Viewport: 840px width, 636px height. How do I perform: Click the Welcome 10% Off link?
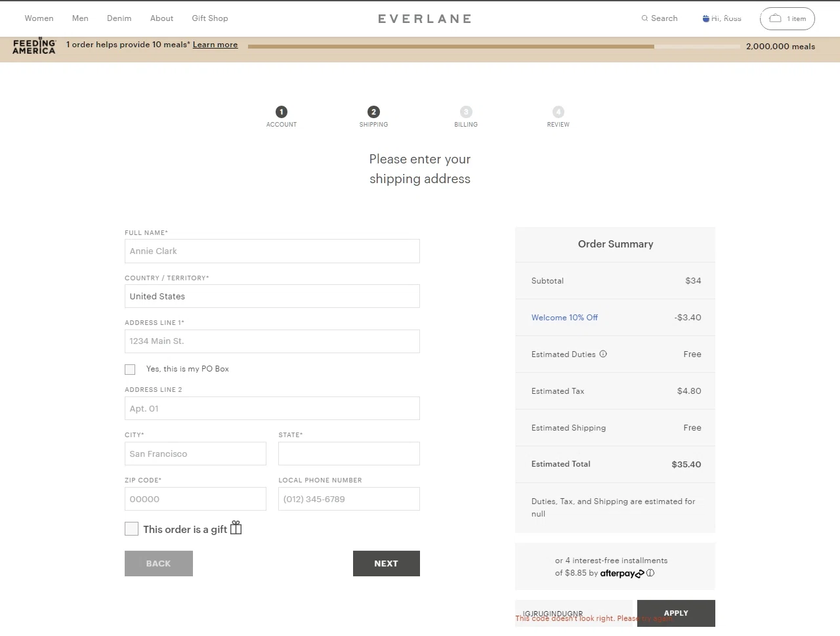[x=564, y=317]
